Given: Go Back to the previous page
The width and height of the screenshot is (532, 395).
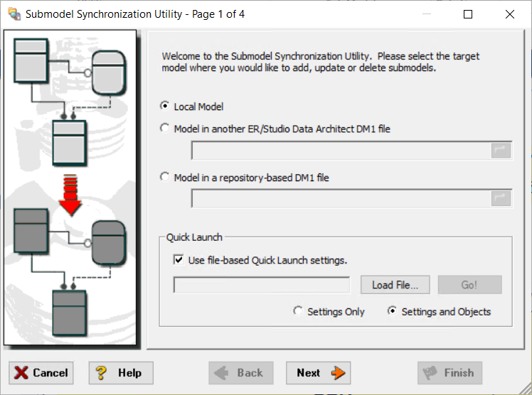Looking at the screenshot, I should (x=241, y=373).
